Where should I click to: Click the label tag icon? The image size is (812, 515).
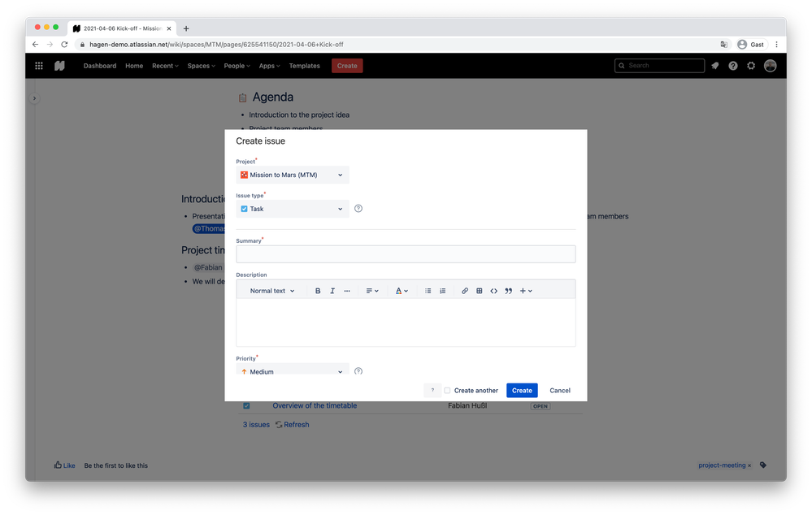[763, 465]
